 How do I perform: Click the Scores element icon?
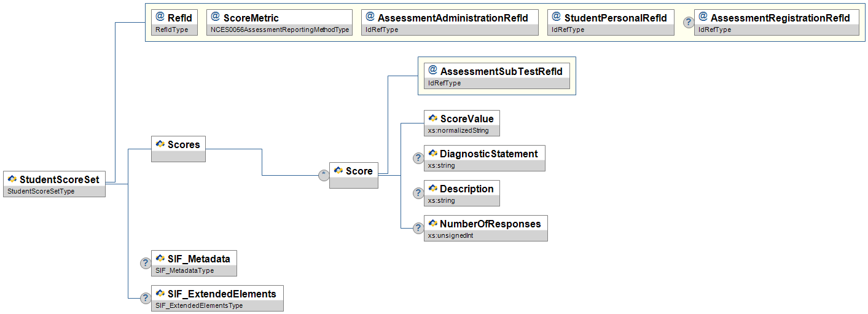160,144
